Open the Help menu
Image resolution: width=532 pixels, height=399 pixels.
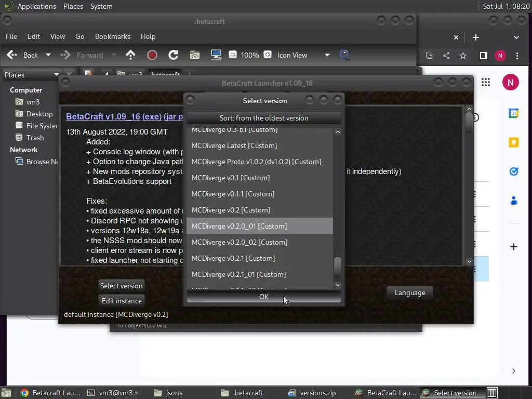(x=148, y=36)
